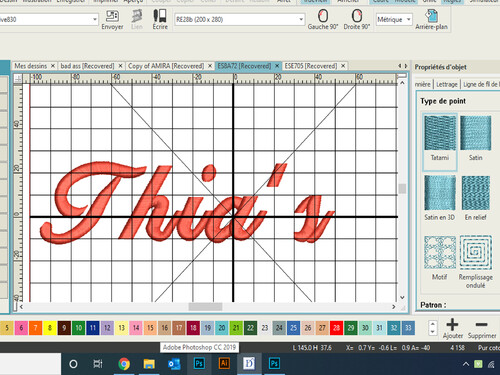Open the Ligne de fil properties tab
Screen dimensions: 500x375
click(480, 84)
